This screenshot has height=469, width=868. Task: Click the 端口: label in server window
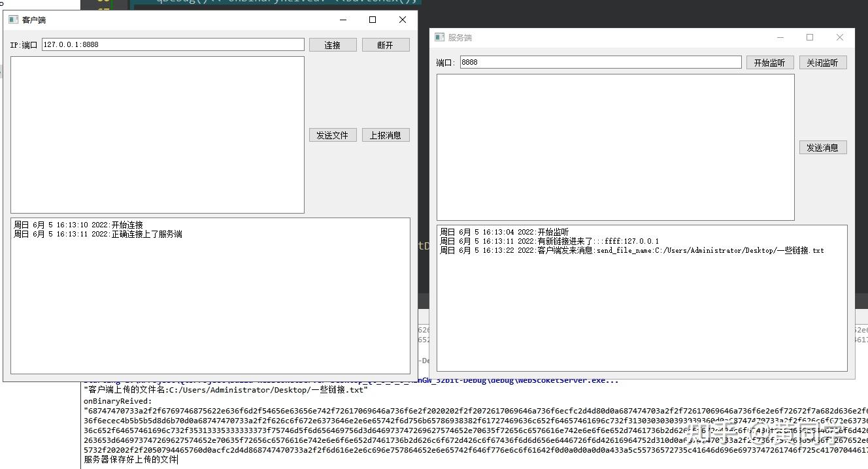(x=446, y=63)
